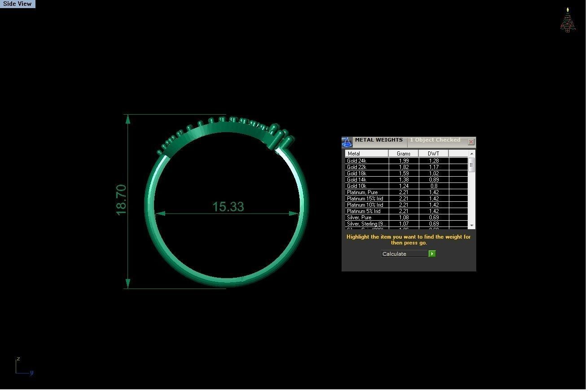
Task: Select the Platinum 10% Irid row
Action: coord(407,204)
